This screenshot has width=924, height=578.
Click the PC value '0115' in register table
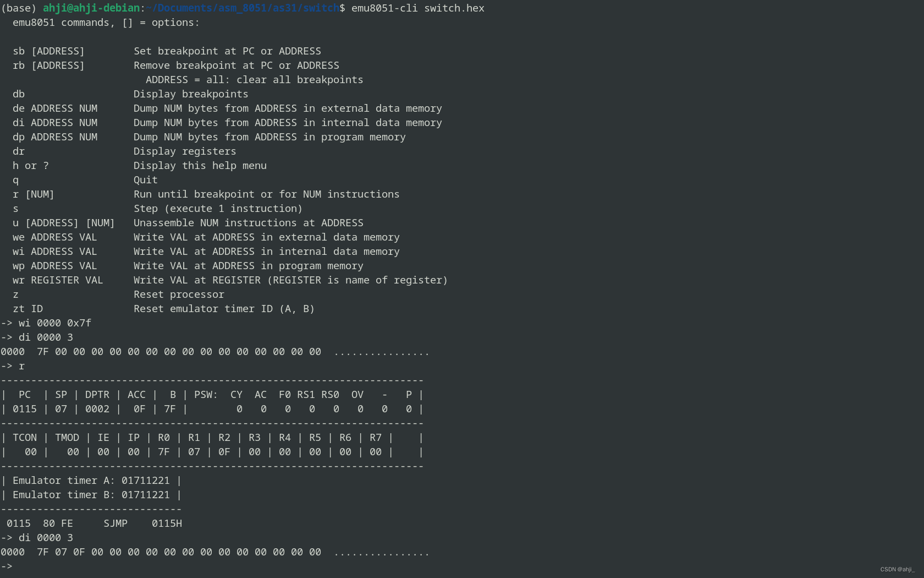pos(25,409)
